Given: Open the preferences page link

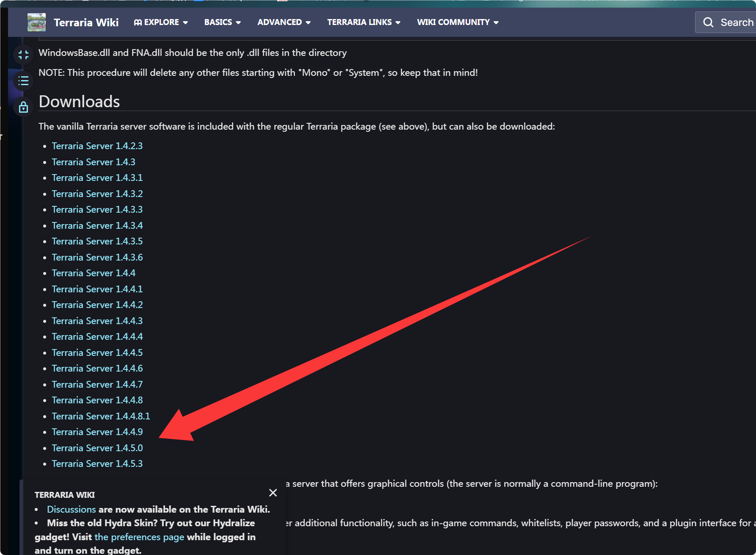Looking at the screenshot, I should point(139,537).
